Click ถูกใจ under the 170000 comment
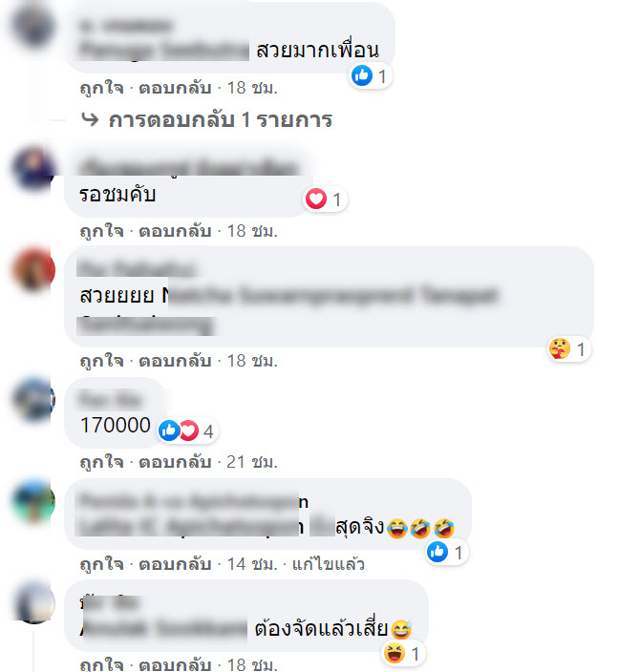640x672 pixels. [101, 462]
